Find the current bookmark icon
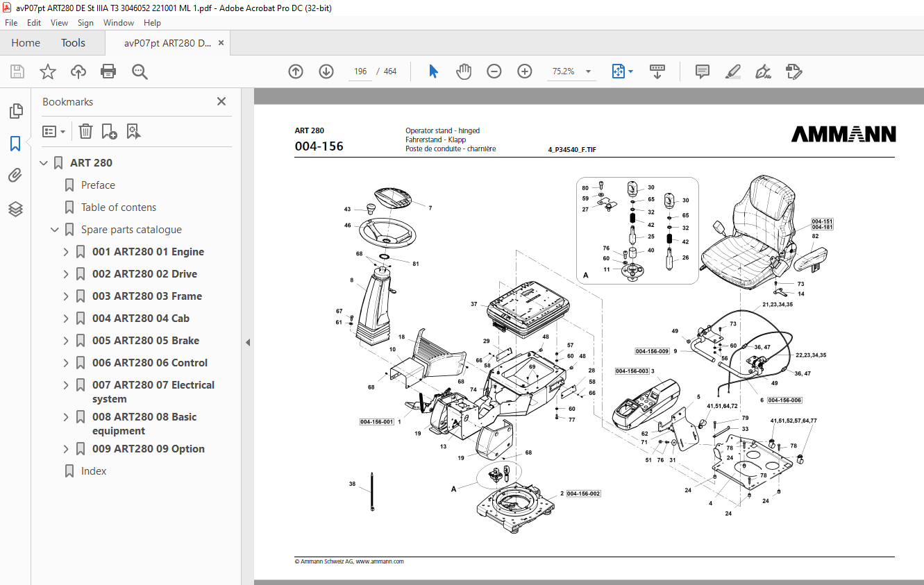924x585 pixels. pos(133,131)
